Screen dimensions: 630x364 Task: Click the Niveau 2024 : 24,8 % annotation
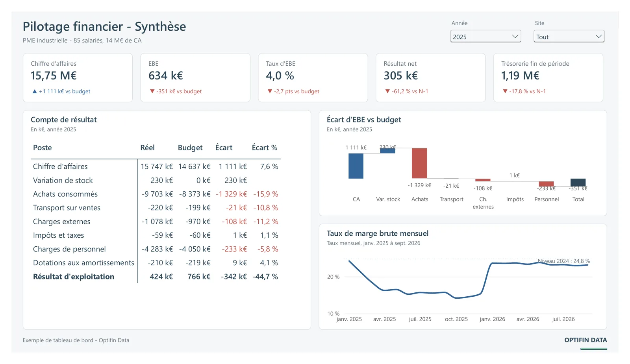point(564,261)
